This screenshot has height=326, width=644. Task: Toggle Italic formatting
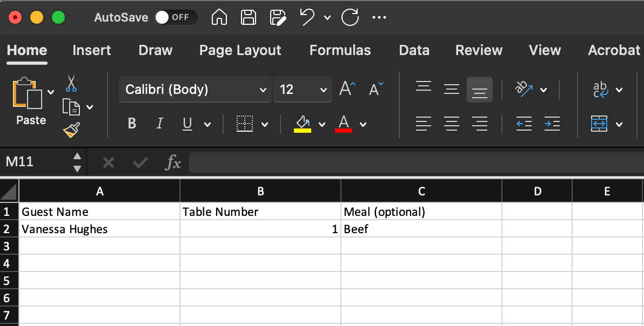pos(159,124)
